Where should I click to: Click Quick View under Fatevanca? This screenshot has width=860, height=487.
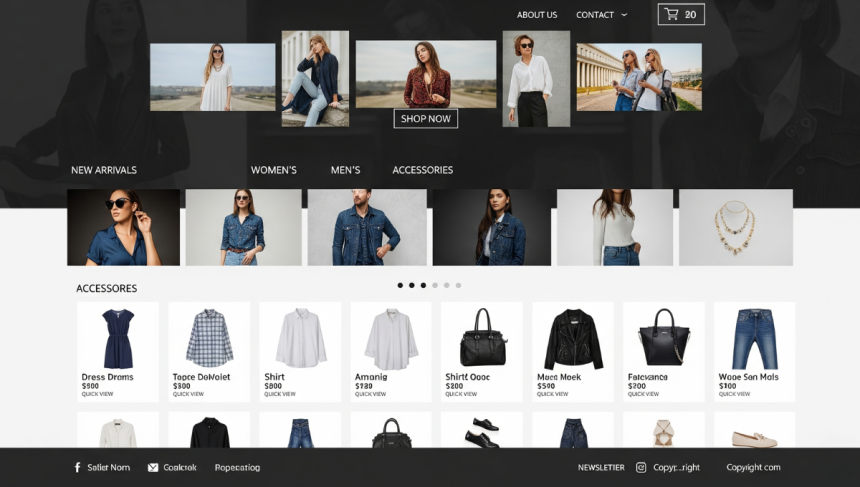(643, 394)
